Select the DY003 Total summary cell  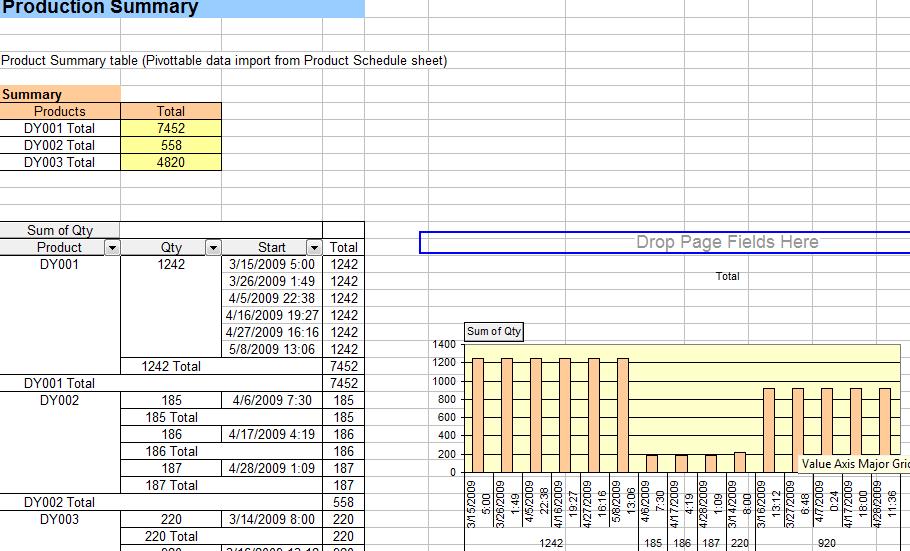60,162
